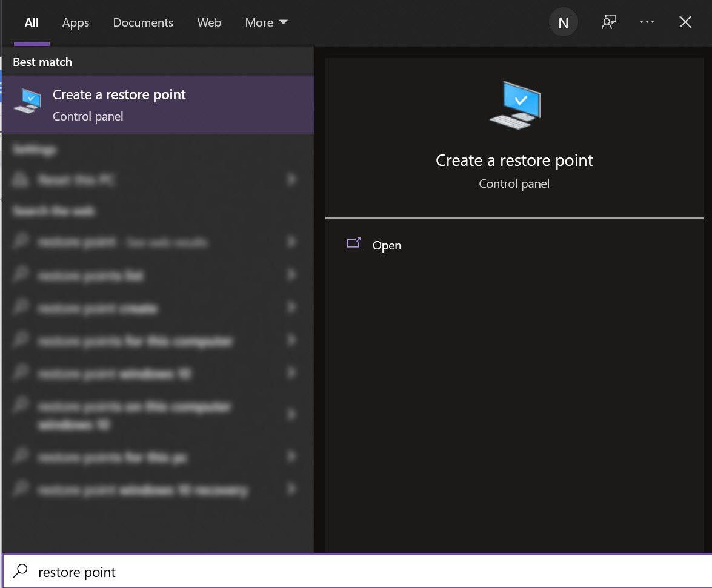Click the Reset this PC settings icon

click(20, 179)
